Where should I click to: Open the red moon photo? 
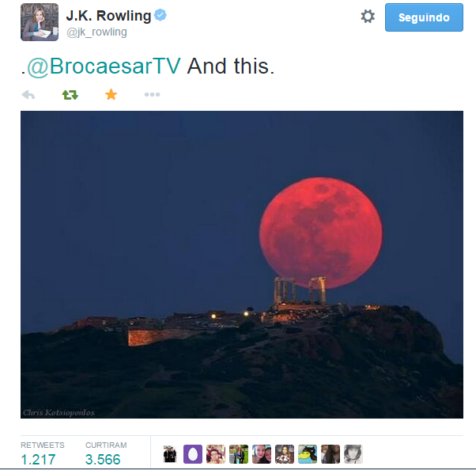coord(242,264)
